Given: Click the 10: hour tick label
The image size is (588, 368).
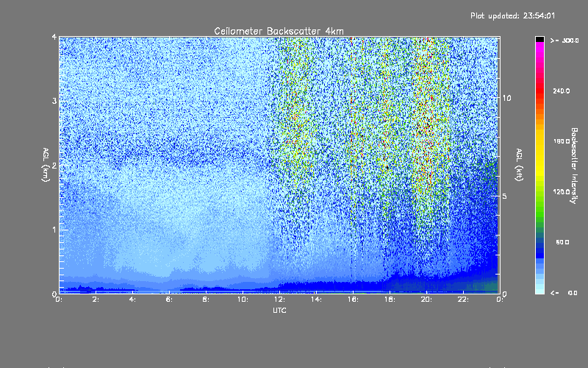Looking at the screenshot, I should coord(243,300).
